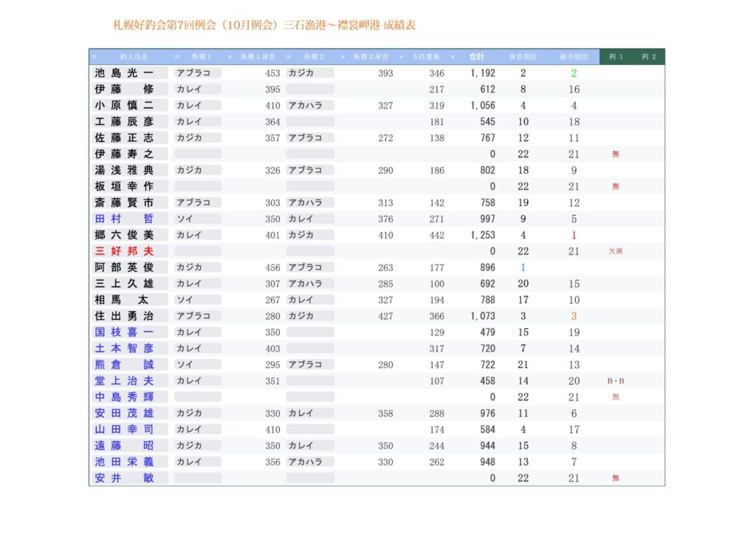Click the red name 三好邦夫
Screen dimensions: 756x535
coord(124,251)
